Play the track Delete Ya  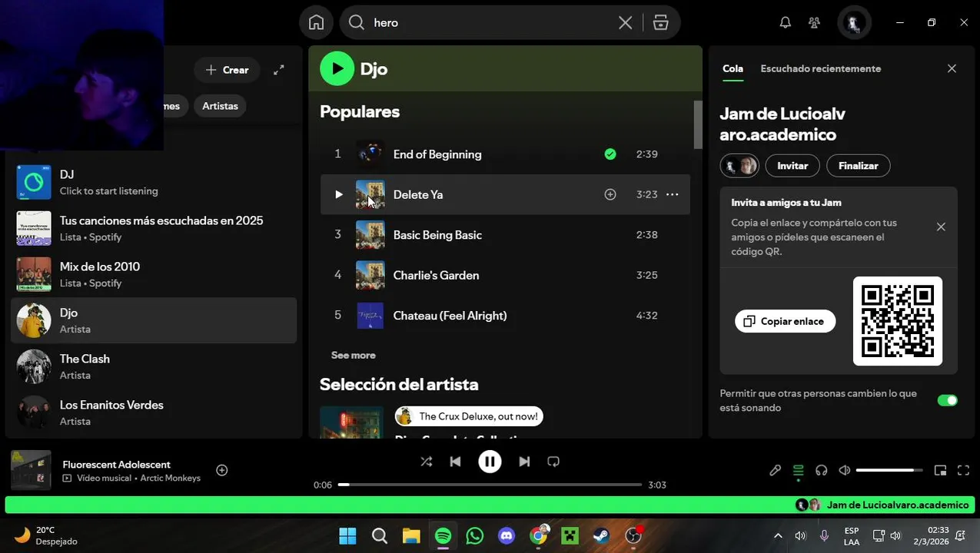click(x=338, y=194)
